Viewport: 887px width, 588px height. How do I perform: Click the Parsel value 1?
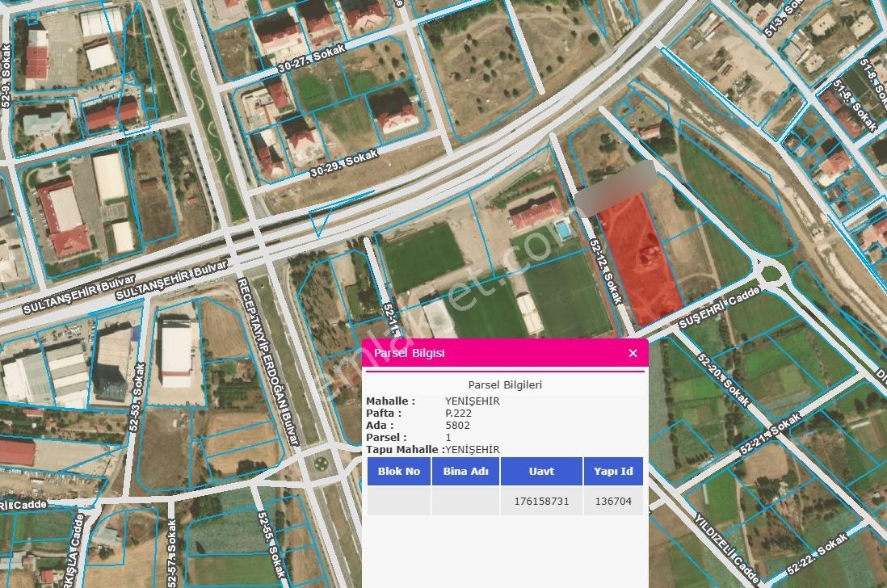(x=448, y=438)
